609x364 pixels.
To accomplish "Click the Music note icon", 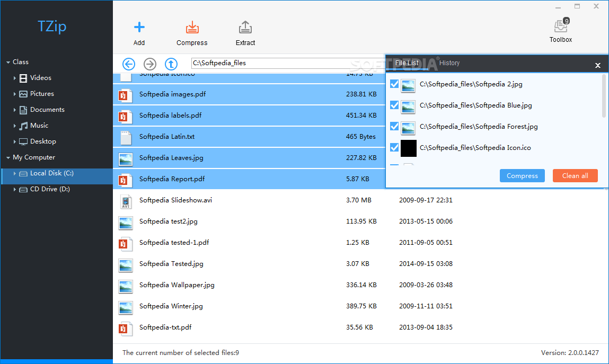I will pos(23,126).
